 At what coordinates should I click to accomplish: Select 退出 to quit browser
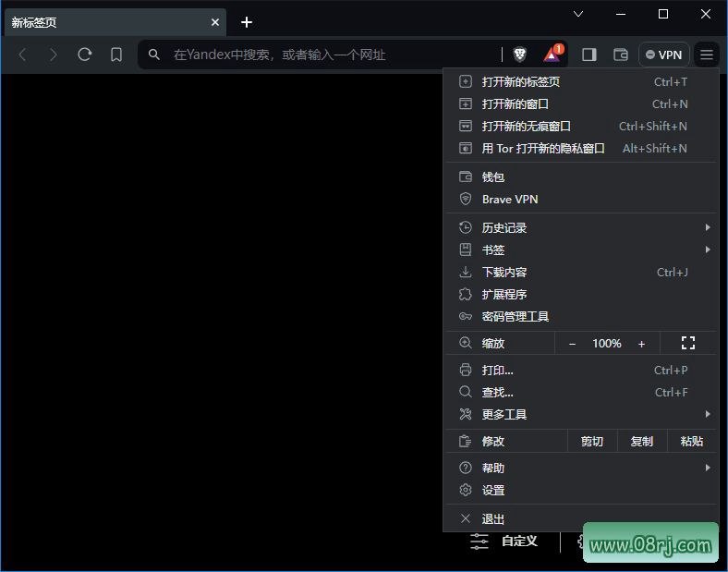(580, 519)
